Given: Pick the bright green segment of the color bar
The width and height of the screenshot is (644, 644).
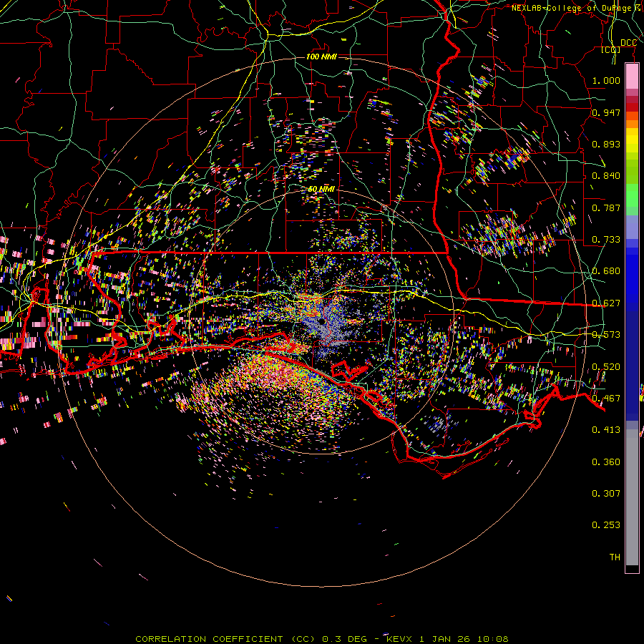Looking at the screenshot, I should 632,195.
